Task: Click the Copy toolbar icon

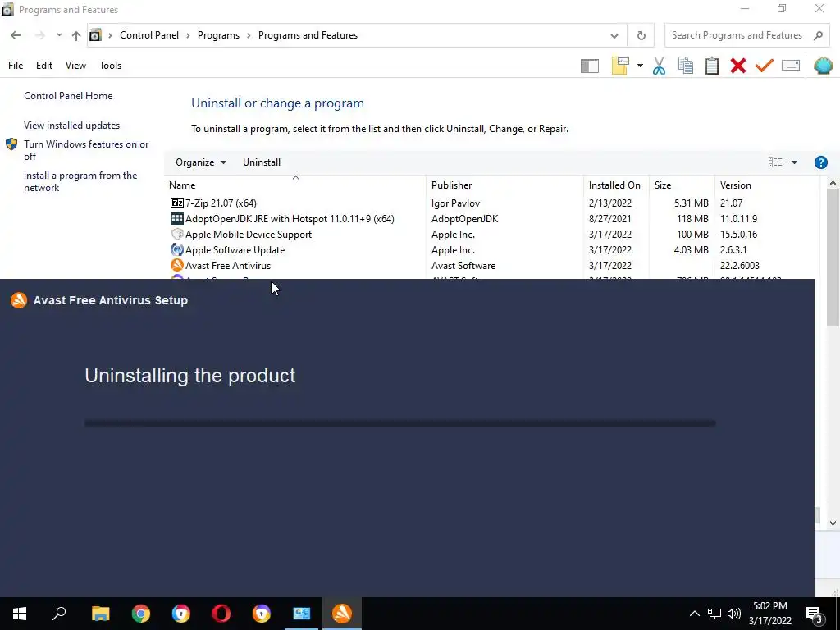Action: (x=686, y=66)
